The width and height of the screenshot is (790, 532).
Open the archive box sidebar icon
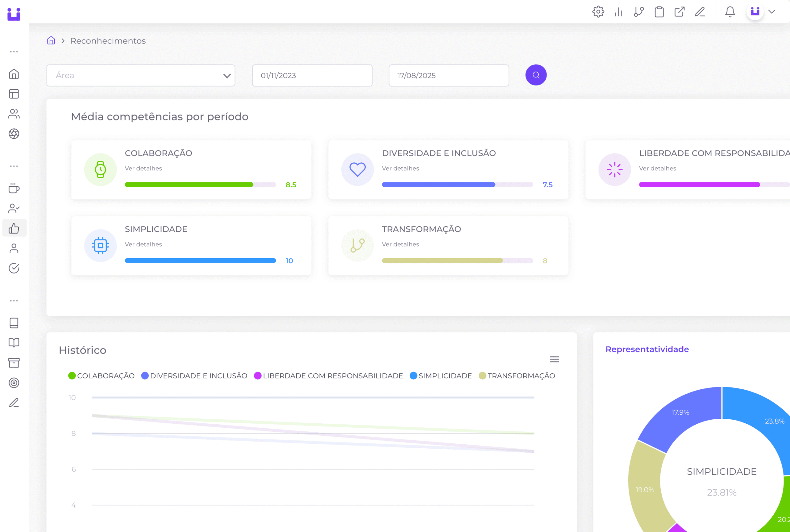(x=14, y=363)
